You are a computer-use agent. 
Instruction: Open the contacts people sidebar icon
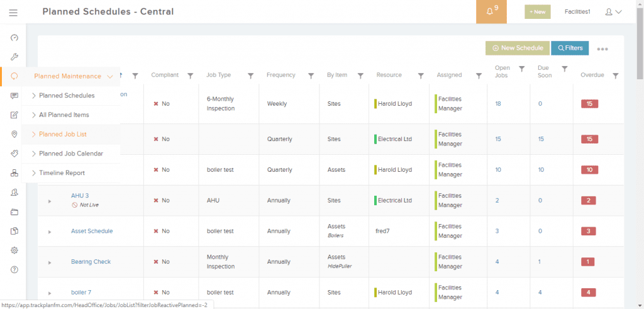(x=14, y=193)
